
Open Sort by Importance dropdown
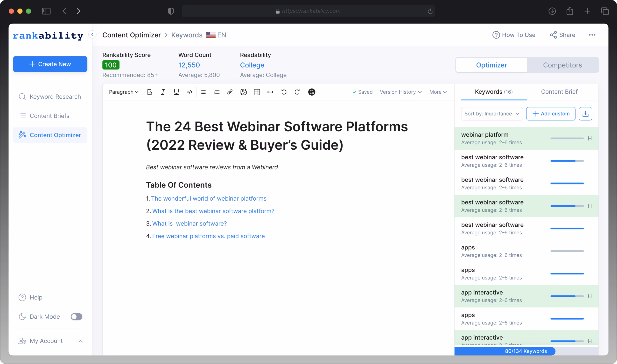coord(491,114)
